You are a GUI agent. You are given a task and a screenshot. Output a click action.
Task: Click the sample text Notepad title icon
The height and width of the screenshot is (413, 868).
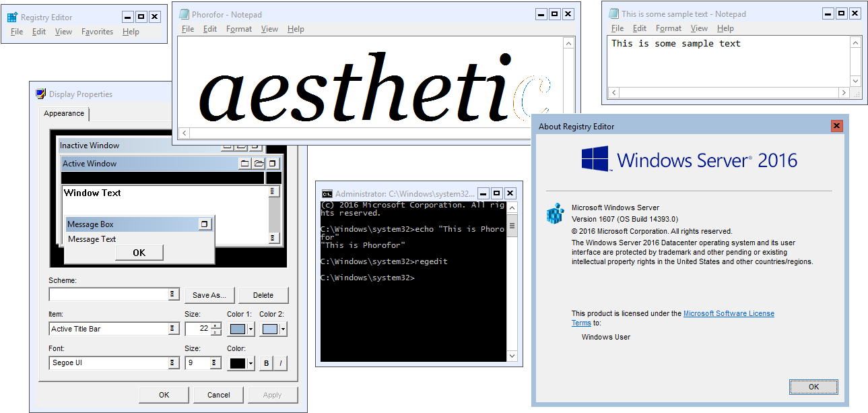click(613, 13)
